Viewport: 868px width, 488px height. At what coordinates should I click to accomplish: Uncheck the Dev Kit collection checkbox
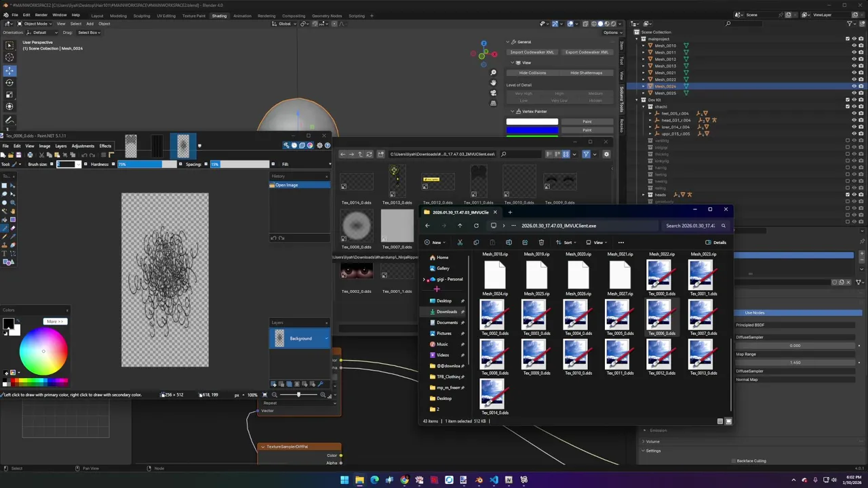(x=848, y=100)
